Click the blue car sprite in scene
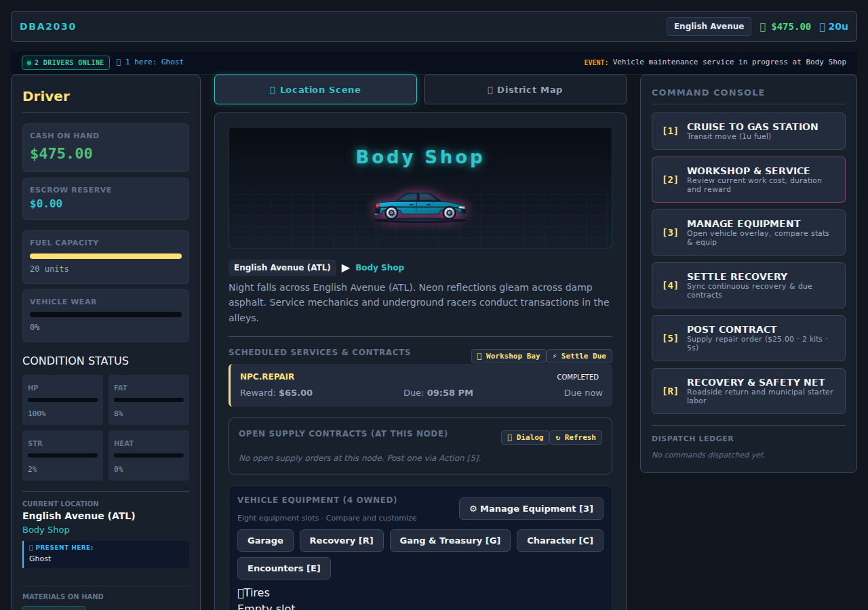 (420, 207)
